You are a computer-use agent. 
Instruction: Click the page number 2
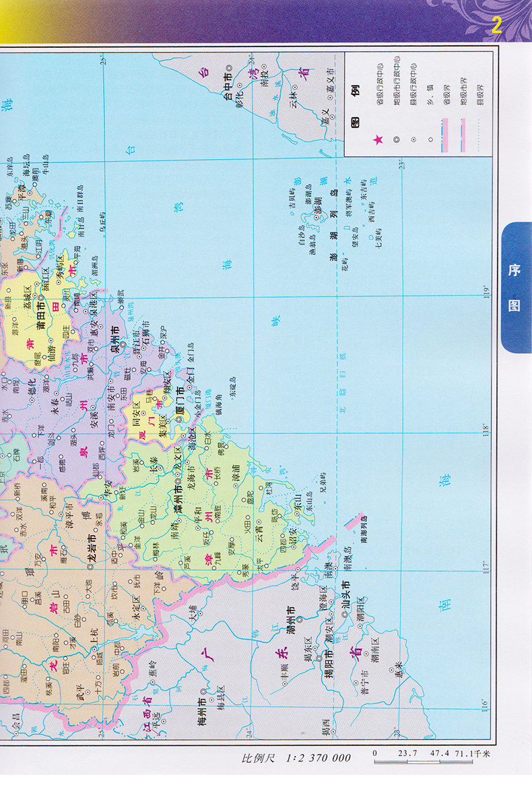coord(496,25)
